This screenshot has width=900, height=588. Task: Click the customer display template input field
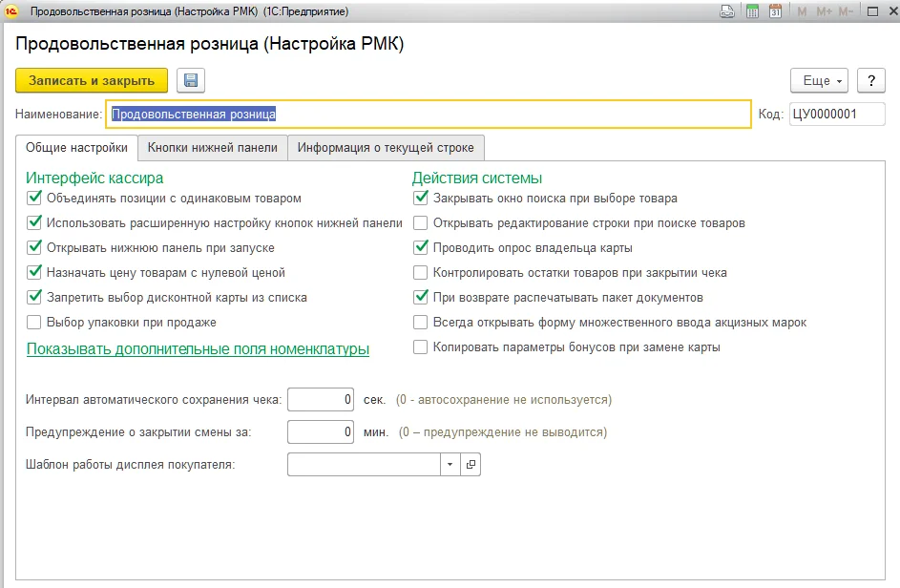[x=364, y=465]
